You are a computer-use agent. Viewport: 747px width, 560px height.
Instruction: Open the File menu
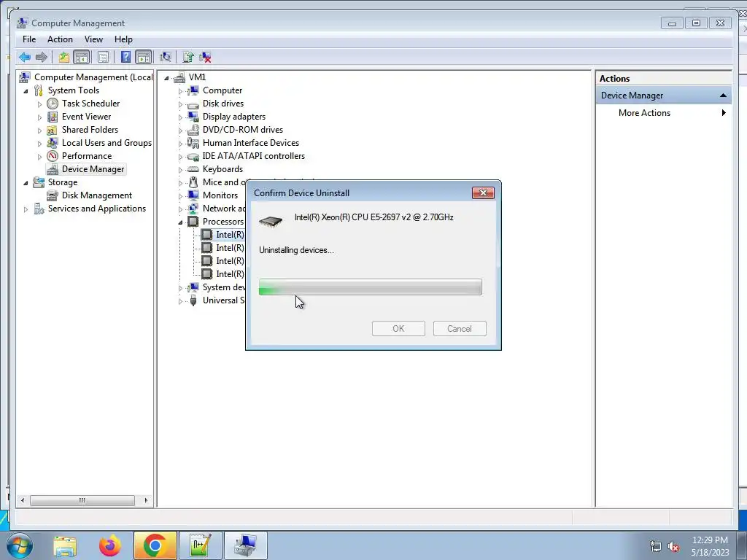coord(29,39)
